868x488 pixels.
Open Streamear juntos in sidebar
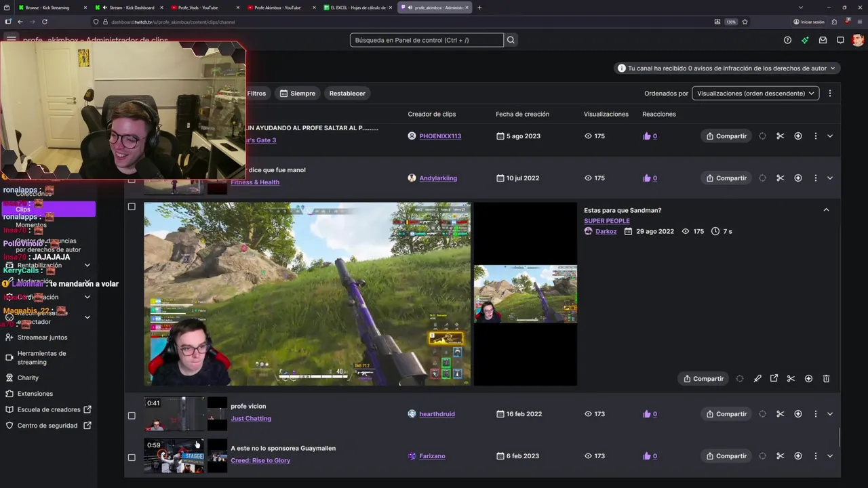(x=42, y=338)
